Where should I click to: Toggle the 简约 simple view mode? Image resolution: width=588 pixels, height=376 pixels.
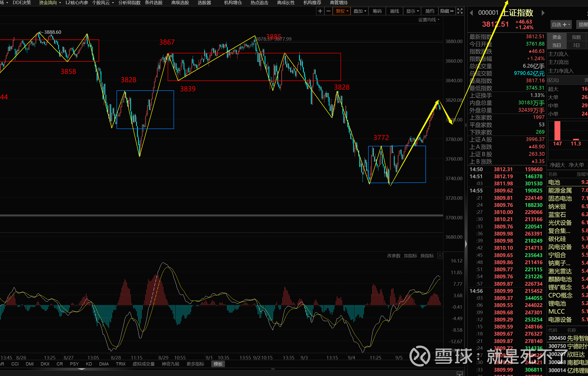430,11
